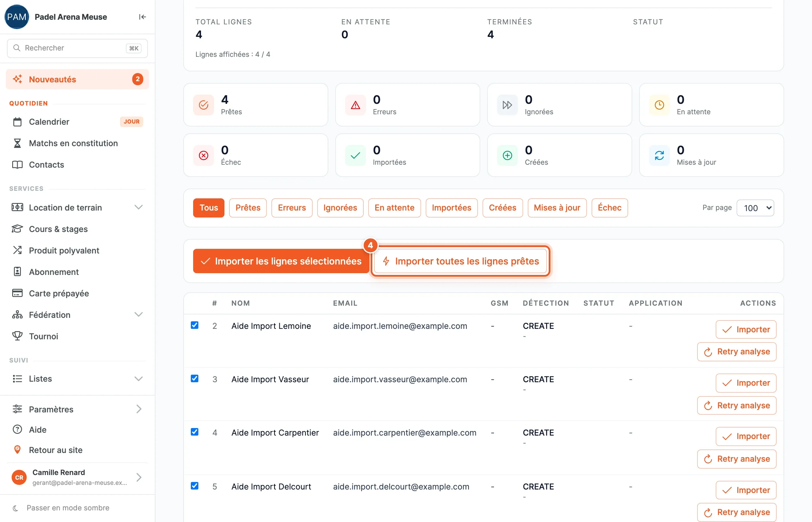Click Importer toutes les lignes prêtes
Image resolution: width=812 pixels, height=522 pixels.
click(461, 261)
